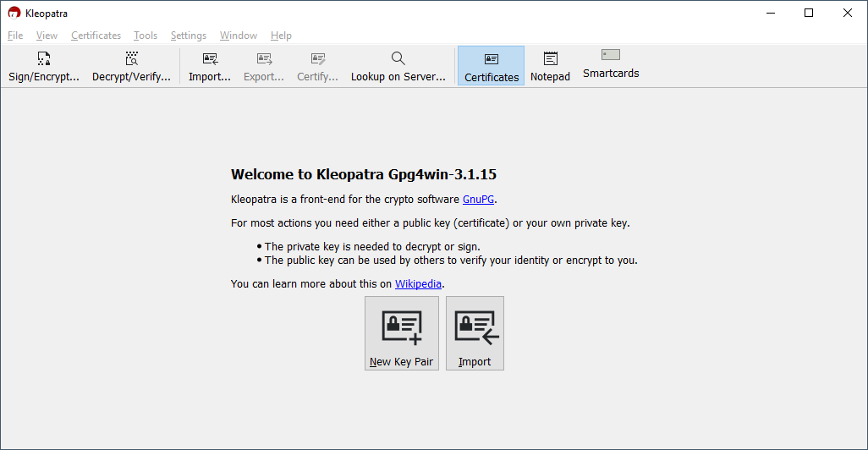This screenshot has height=450, width=868.
Task: Close the Kleopatra window
Action: (x=848, y=13)
